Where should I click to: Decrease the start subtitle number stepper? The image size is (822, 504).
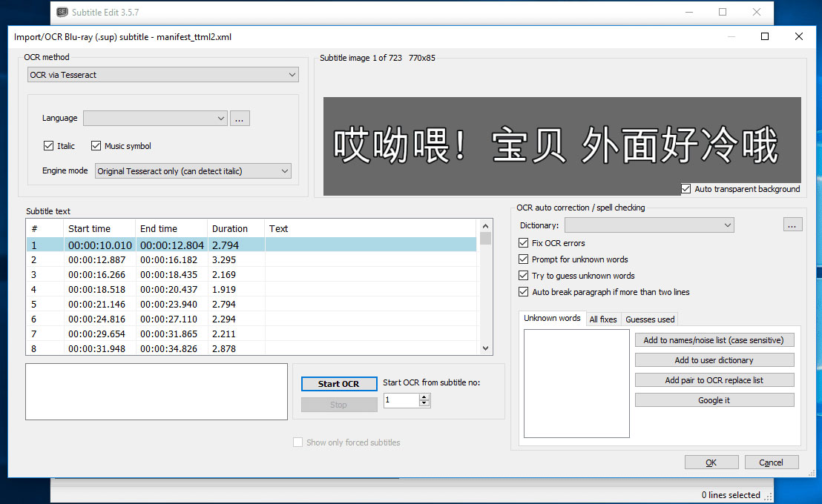(x=424, y=403)
